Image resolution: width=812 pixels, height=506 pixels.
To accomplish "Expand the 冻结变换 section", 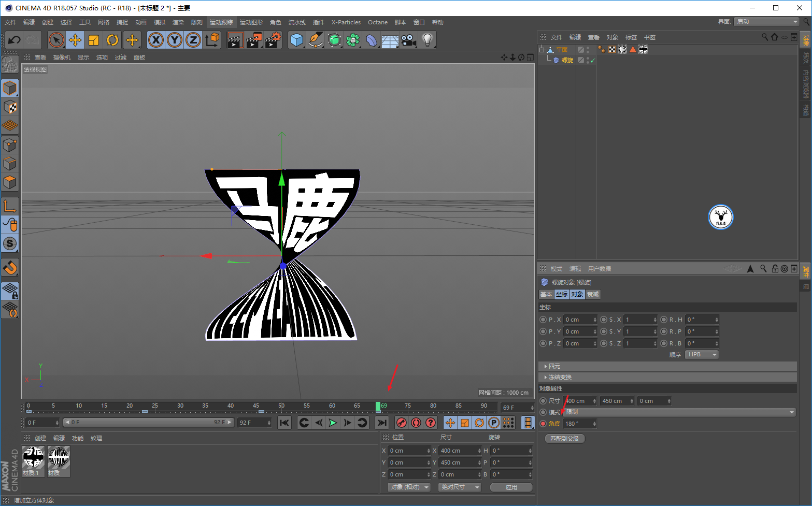I will click(667, 377).
